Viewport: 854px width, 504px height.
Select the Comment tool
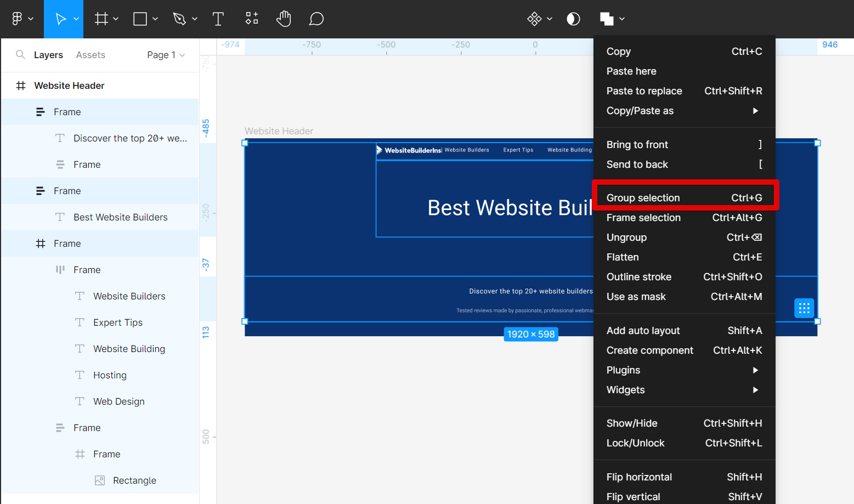pos(316,19)
